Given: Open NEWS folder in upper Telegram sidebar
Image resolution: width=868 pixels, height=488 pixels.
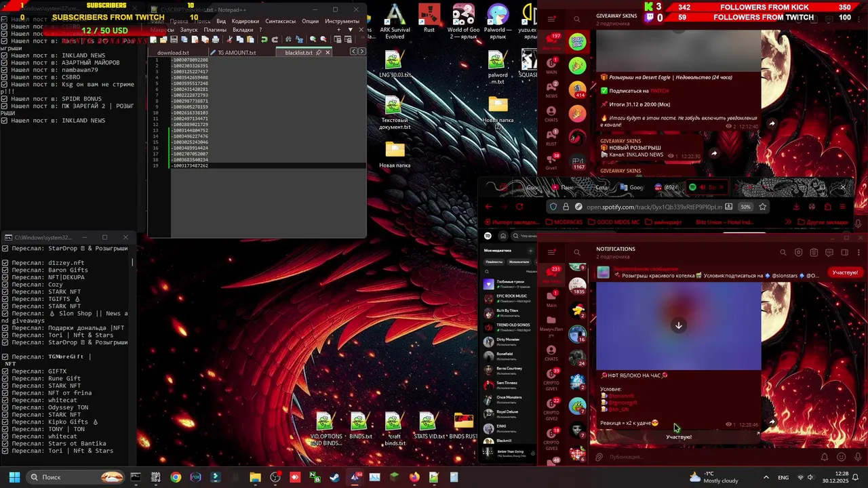Looking at the screenshot, I should point(551,89).
